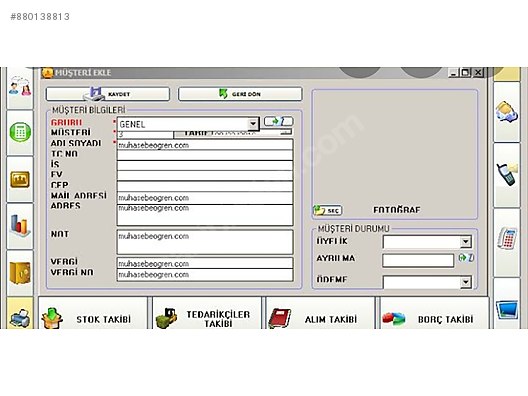Click the SEÇ photo select button
This screenshot has height=396, width=528.
[x=328, y=210]
